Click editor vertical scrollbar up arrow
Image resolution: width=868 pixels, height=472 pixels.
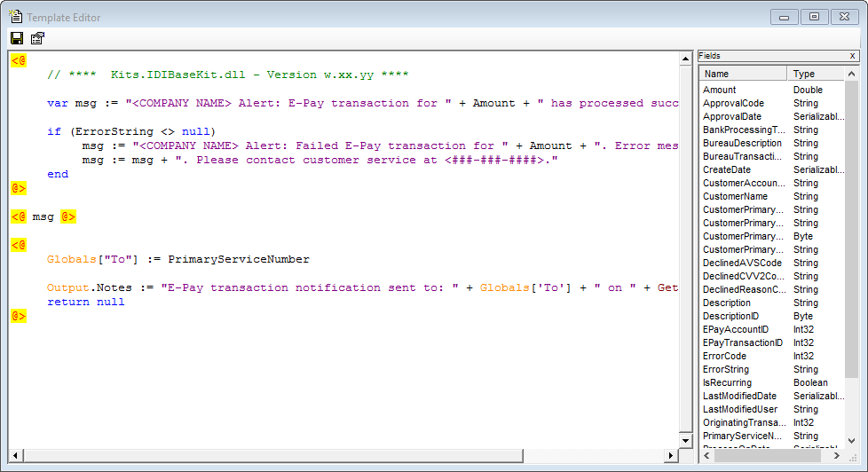pos(685,59)
